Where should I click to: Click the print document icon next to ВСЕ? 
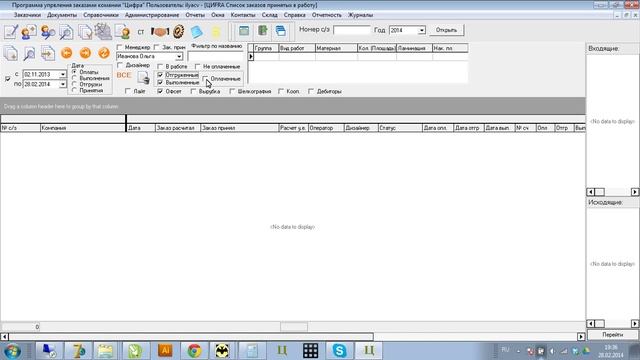(x=143, y=78)
